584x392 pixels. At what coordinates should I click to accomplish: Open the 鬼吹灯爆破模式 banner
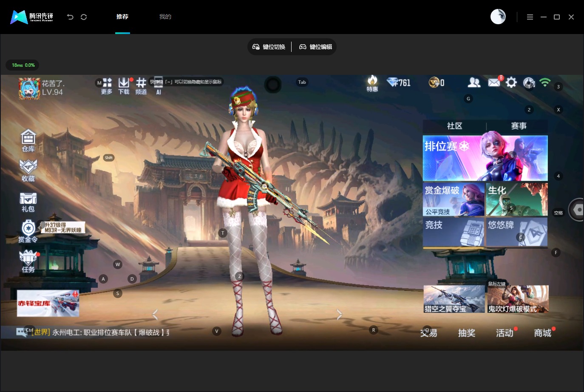pyautogui.click(x=518, y=299)
